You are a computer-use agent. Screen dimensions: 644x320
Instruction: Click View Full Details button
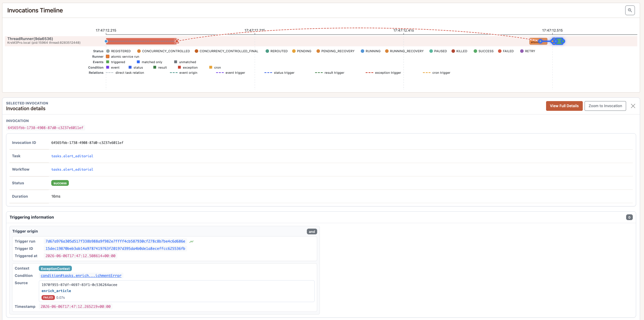[x=564, y=106]
